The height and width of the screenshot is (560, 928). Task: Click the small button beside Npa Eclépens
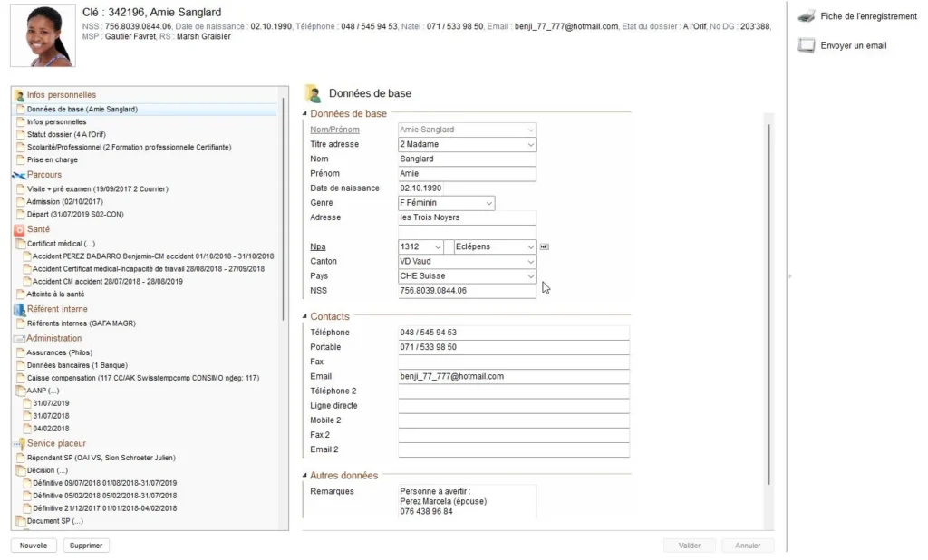(544, 246)
